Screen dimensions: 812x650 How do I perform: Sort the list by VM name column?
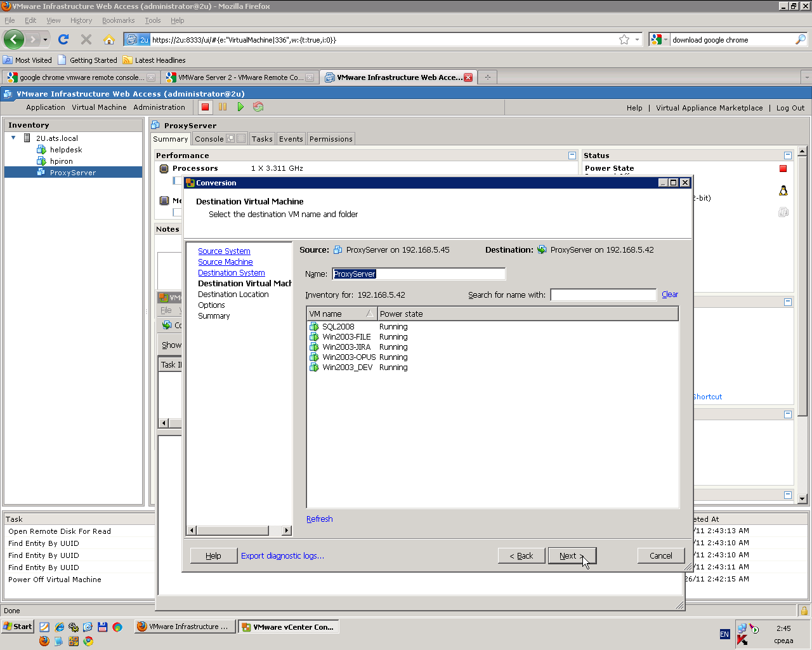tap(342, 314)
